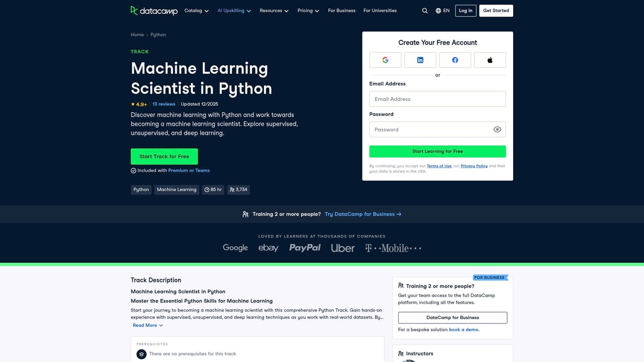Click Start Learning for Free button
The image size is (644, 362).
click(x=437, y=151)
